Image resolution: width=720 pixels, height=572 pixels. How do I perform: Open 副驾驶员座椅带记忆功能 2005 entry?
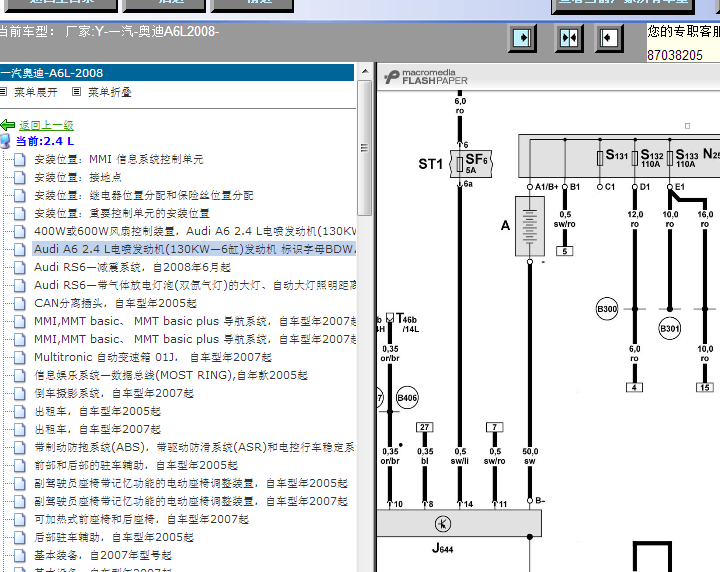click(x=191, y=483)
